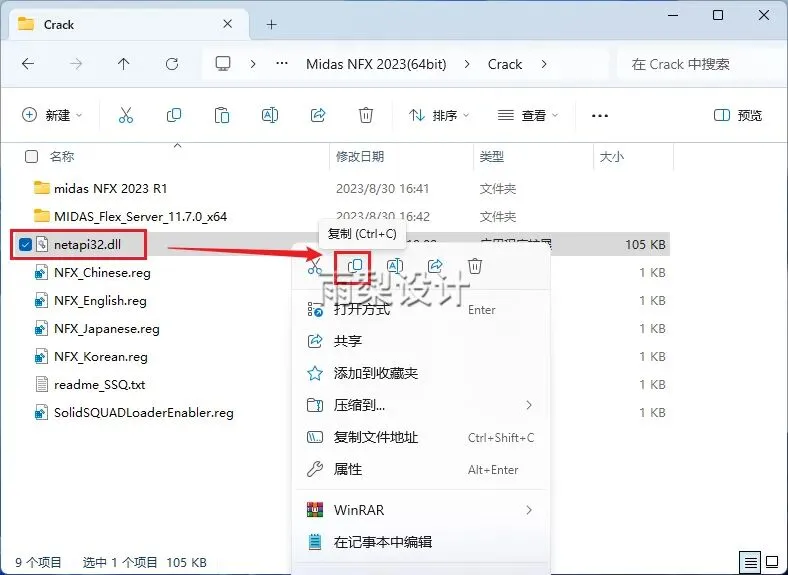Select the NFX_Japanese.reg file

[x=107, y=329]
